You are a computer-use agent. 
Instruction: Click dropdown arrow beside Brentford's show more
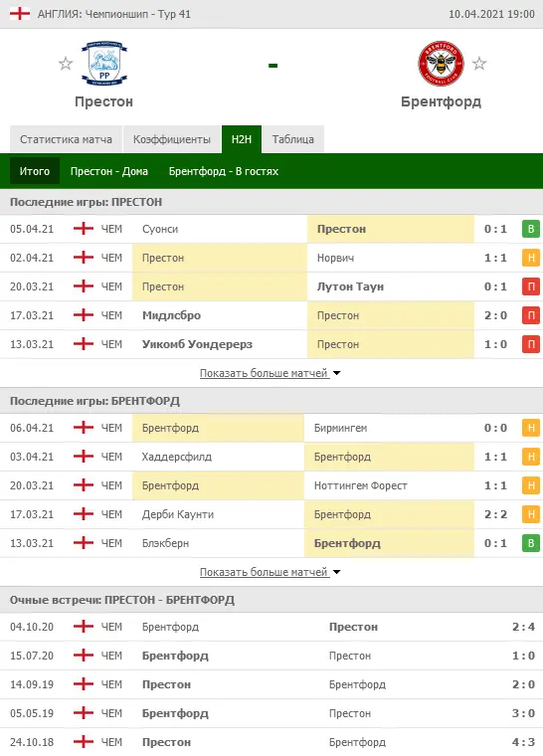(336, 572)
